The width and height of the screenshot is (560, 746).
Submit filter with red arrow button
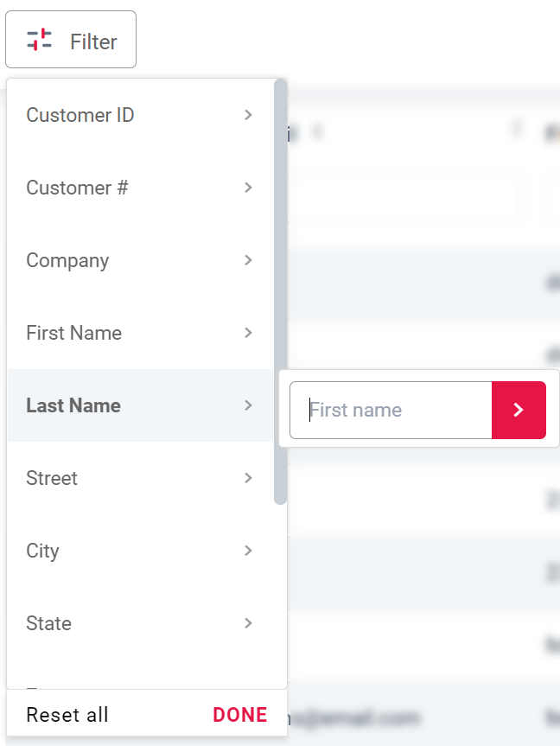click(x=519, y=410)
